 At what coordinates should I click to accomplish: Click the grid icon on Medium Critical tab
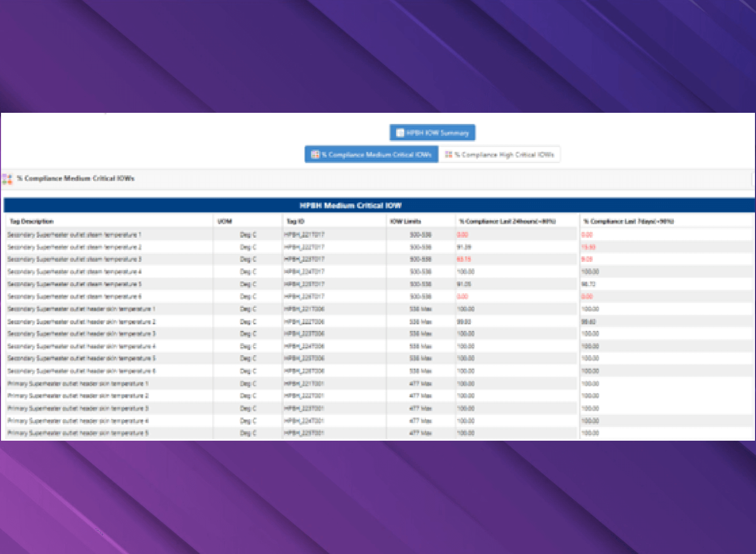315,155
